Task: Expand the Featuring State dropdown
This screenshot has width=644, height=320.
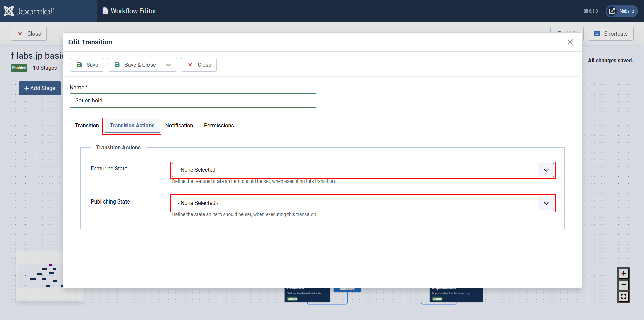Action: [x=363, y=170]
